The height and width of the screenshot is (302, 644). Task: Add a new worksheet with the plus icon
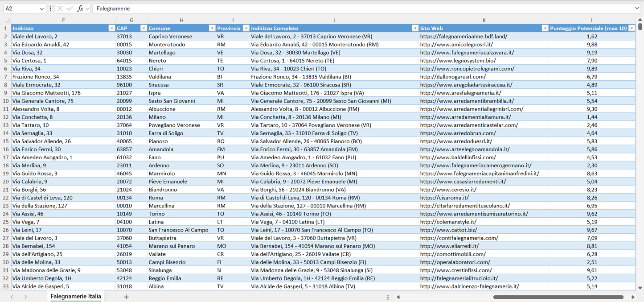coord(126,296)
